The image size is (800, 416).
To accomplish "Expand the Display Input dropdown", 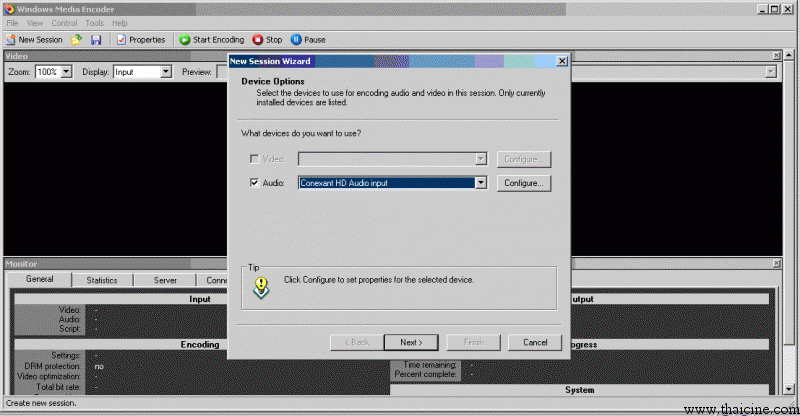I will (166, 72).
